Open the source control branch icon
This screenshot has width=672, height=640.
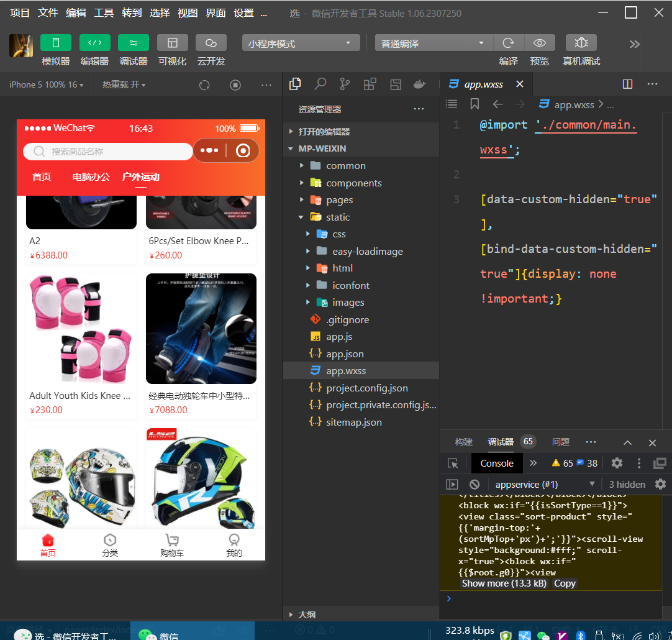tap(345, 84)
